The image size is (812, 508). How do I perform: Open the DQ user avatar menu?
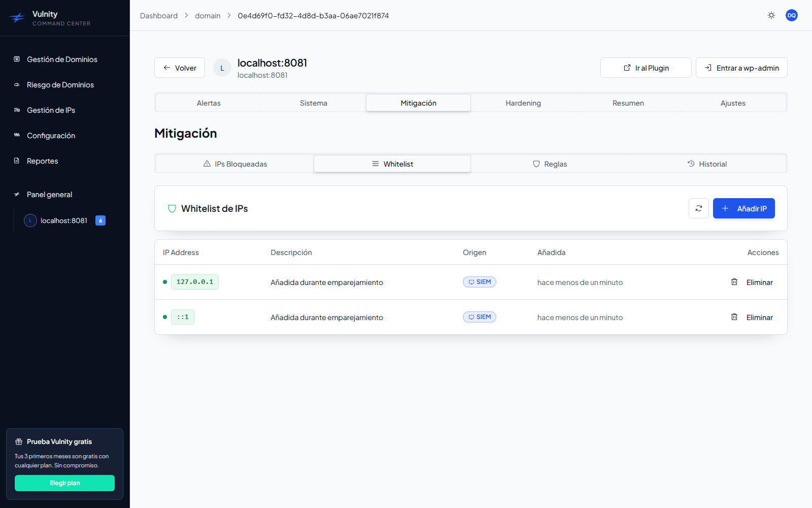(x=792, y=15)
